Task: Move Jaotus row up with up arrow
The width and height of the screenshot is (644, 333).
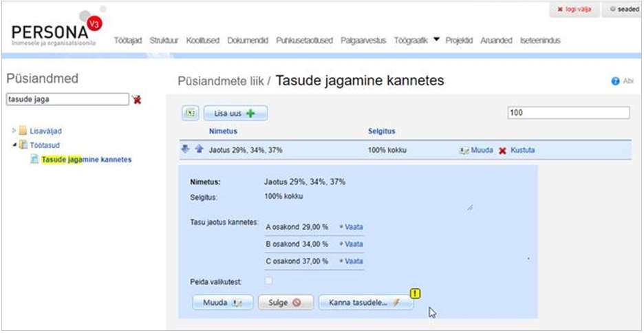Action: (199, 149)
